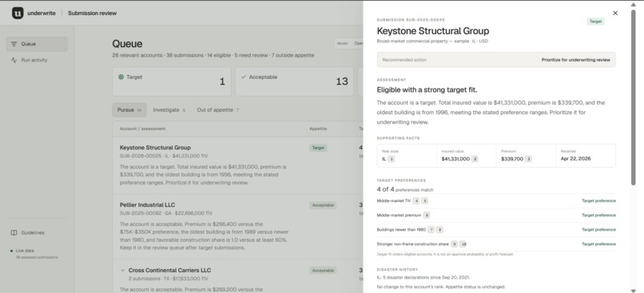Click the Appetite column header
The height and width of the screenshot is (293, 644).
pyautogui.click(x=318, y=129)
